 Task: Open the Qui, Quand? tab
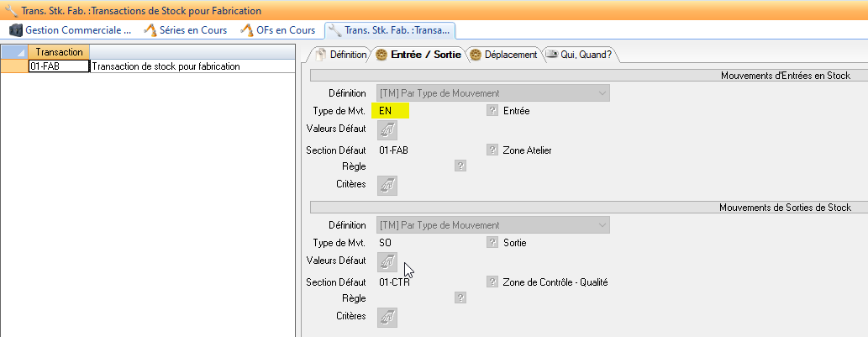coord(578,55)
